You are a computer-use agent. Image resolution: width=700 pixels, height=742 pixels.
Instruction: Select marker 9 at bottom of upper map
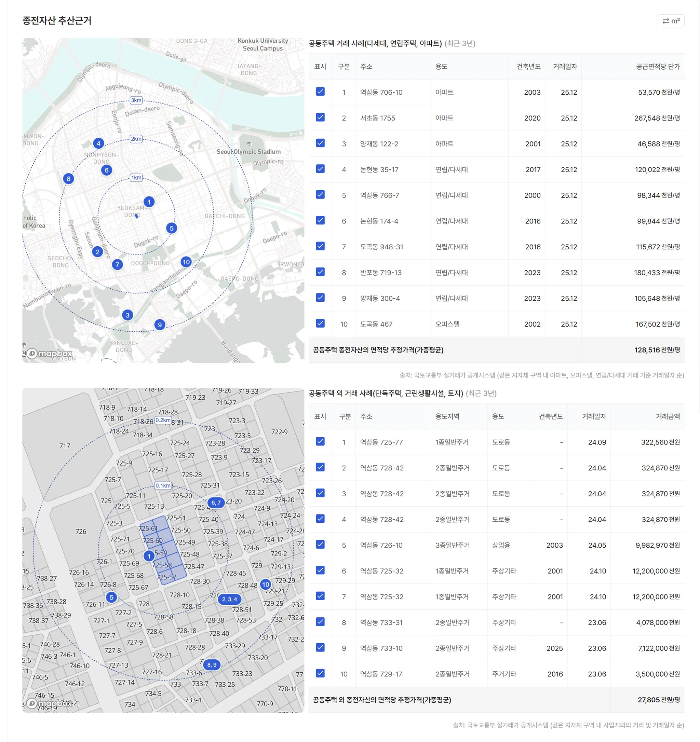point(160,325)
